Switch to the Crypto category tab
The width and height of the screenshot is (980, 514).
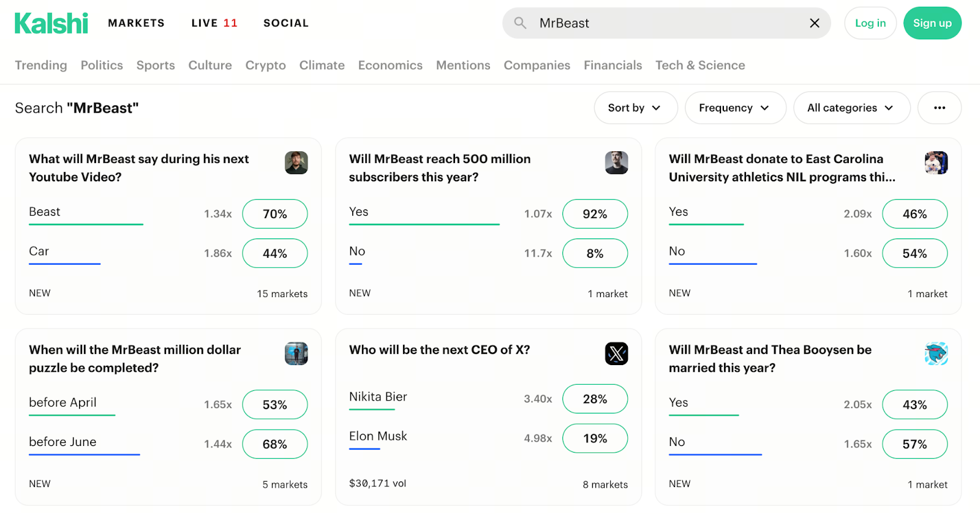265,66
